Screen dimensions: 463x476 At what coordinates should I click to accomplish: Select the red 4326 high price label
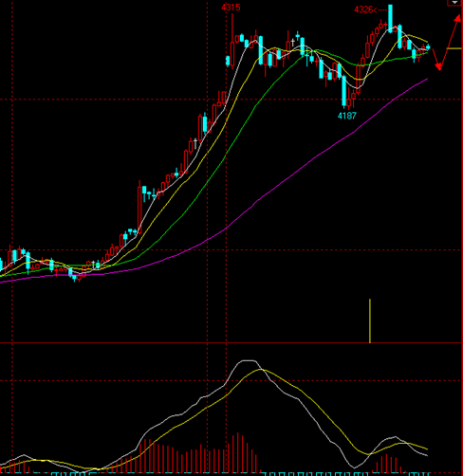(363, 10)
